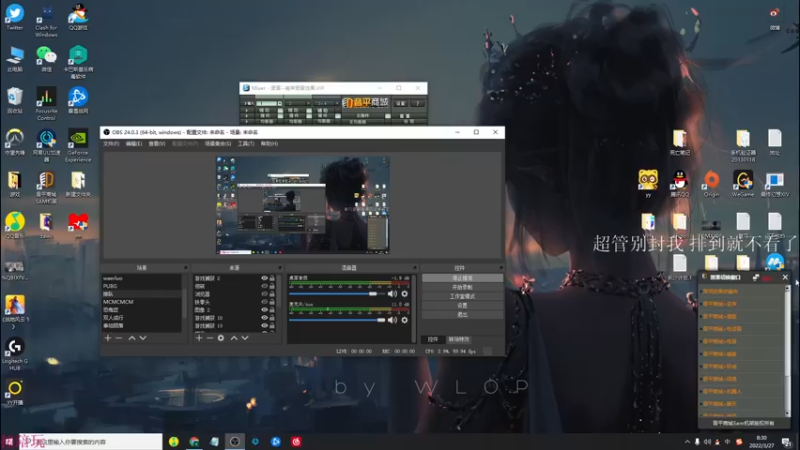Click the 混音器 panel dock float icon

[x=415, y=268]
